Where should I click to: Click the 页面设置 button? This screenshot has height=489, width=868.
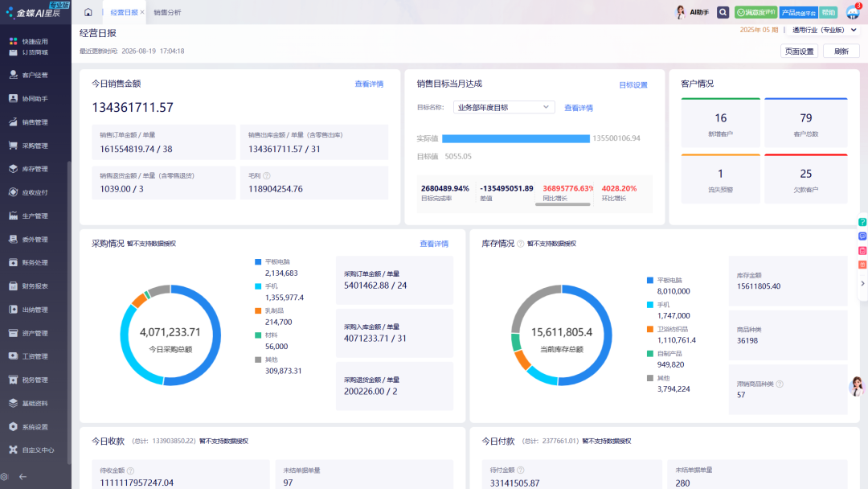pyautogui.click(x=800, y=51)
